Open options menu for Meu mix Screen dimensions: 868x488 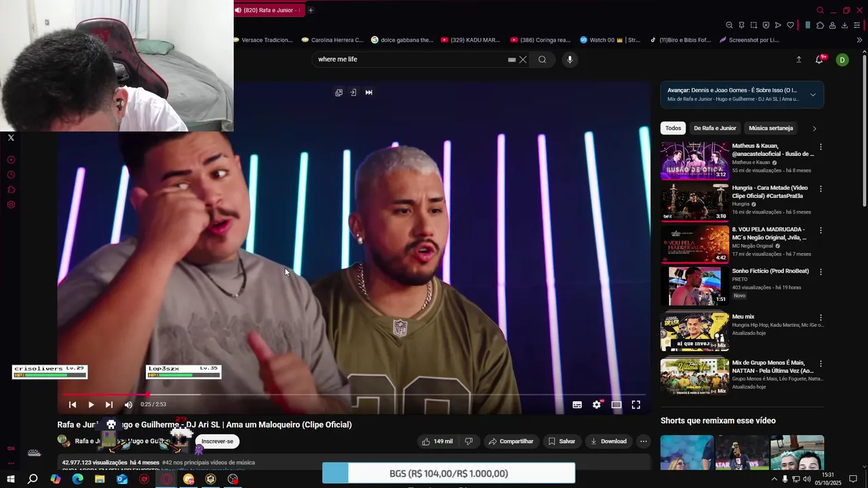click(x=821, y=318)
